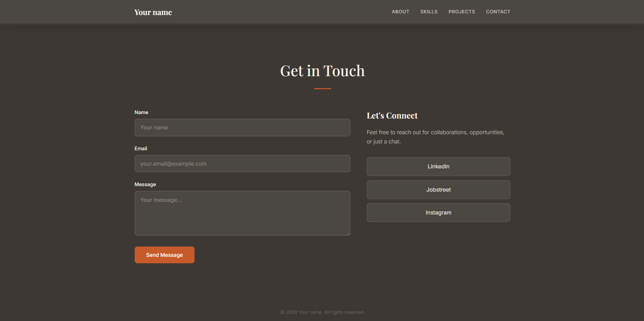Click the 'Feel free to reach out' paragraph
Viewport: 644px width, 321px height.
tap(435, 137)
